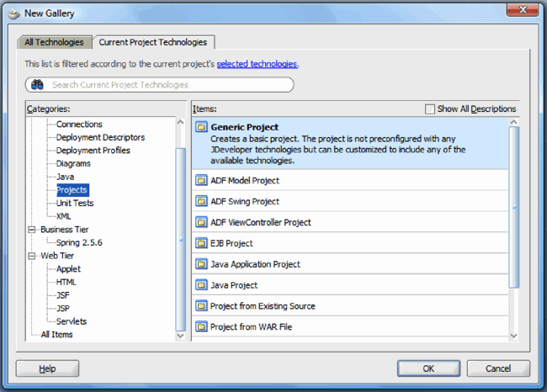The width and height of the screenshot is (547, 392).
Task: Select the Current Project Technologies tab
Action: point(153,42)
